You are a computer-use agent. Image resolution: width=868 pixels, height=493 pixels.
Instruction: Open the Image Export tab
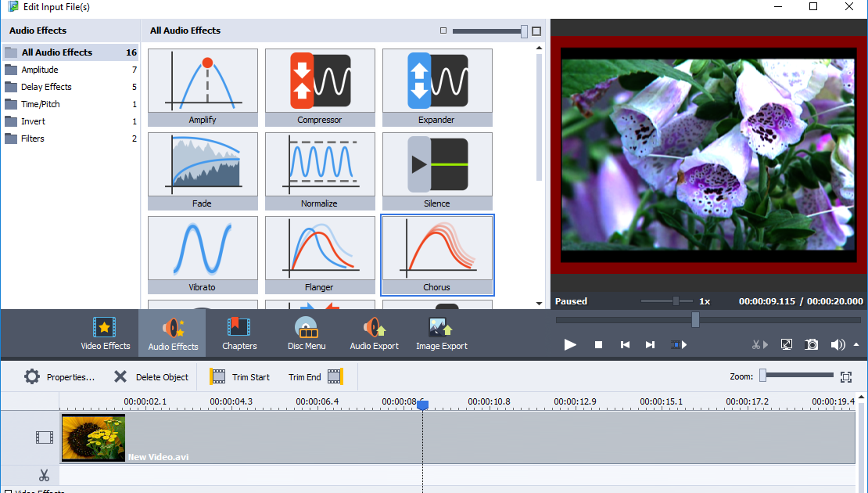[442, 333]
